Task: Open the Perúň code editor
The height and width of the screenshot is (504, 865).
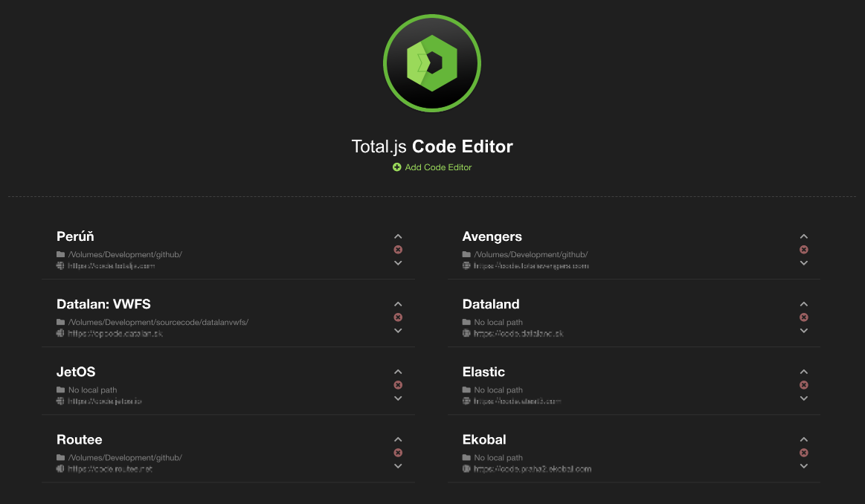Action: coord(75,236)
